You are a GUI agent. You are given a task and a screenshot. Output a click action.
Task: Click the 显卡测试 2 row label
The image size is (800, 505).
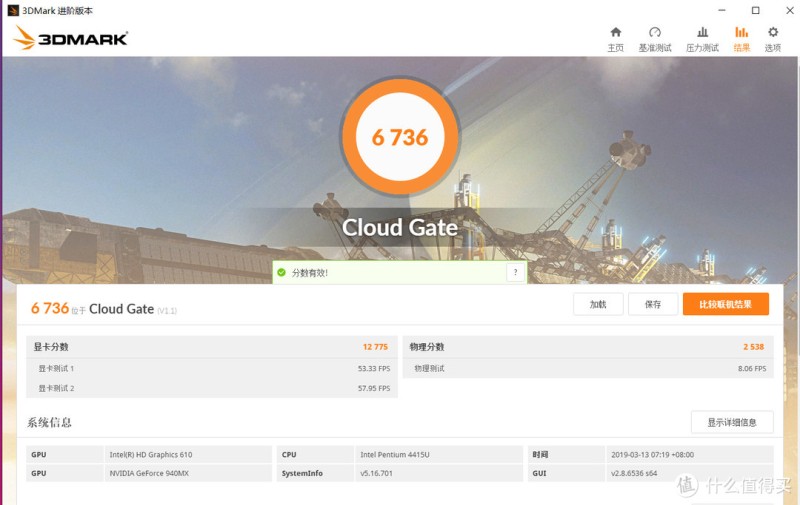56,388
